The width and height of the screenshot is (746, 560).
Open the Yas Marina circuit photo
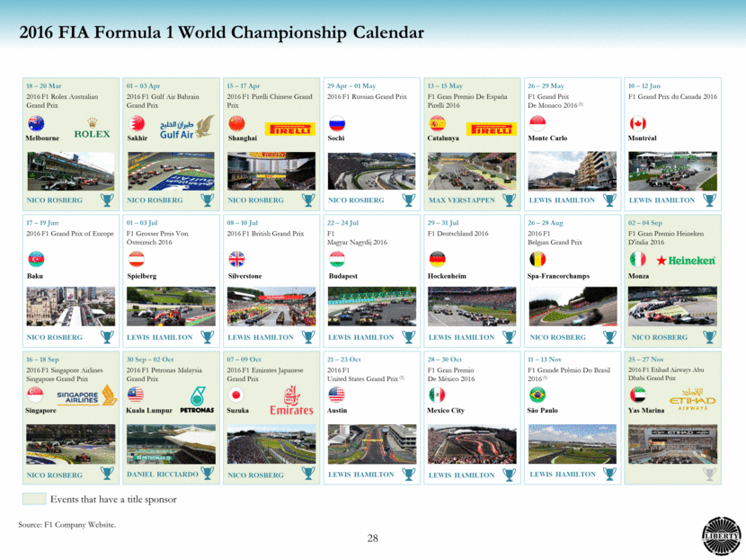(672, 442)
